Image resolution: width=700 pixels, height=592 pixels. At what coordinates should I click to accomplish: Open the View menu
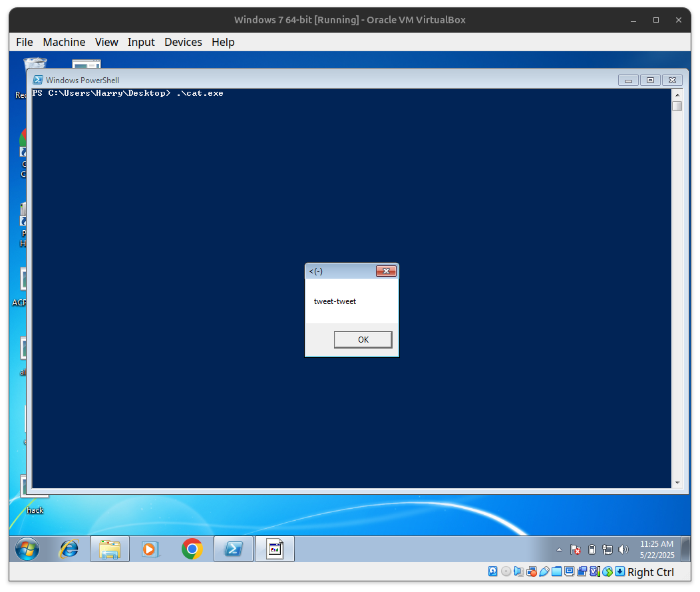[x=106, y=42]
